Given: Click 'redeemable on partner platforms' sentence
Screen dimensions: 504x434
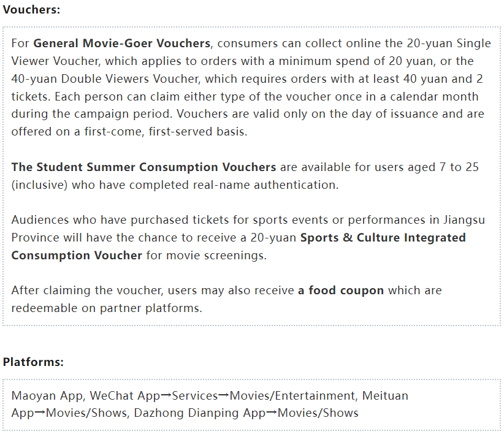Looking at the screenshot, I should (107, 308).
